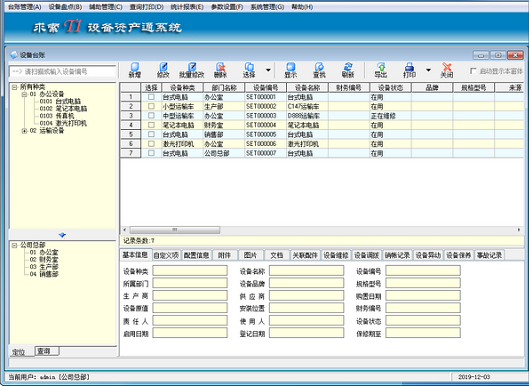Collapse the 01 办公设备 tree node

(24, 94)
